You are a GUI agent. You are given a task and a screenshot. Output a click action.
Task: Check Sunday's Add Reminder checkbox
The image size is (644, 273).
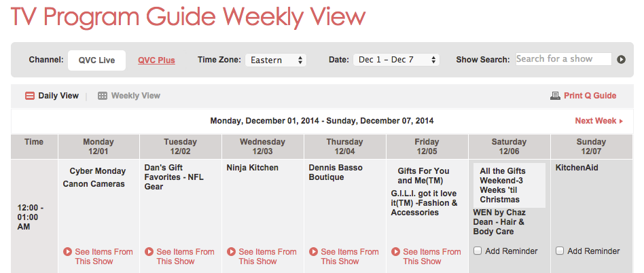click(x=560, y=251)
